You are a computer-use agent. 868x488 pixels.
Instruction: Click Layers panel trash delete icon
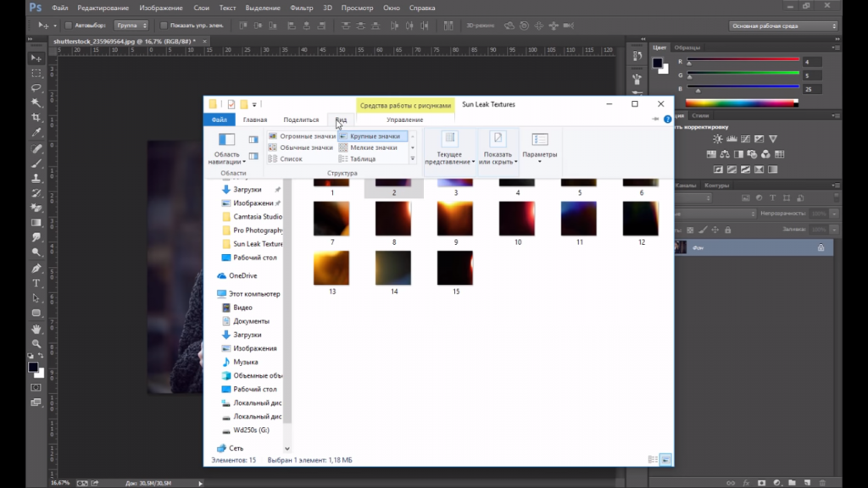tap(822, 483)
